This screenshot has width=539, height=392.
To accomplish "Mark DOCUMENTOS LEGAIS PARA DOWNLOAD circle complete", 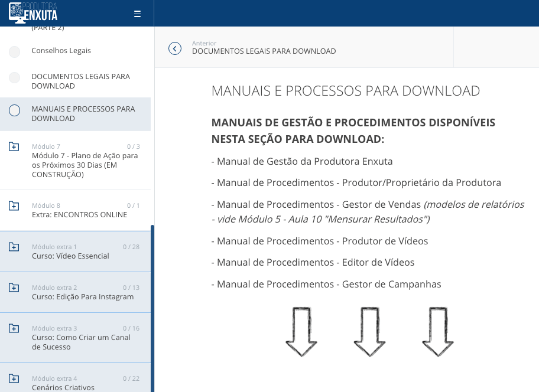I will point(14,77).
